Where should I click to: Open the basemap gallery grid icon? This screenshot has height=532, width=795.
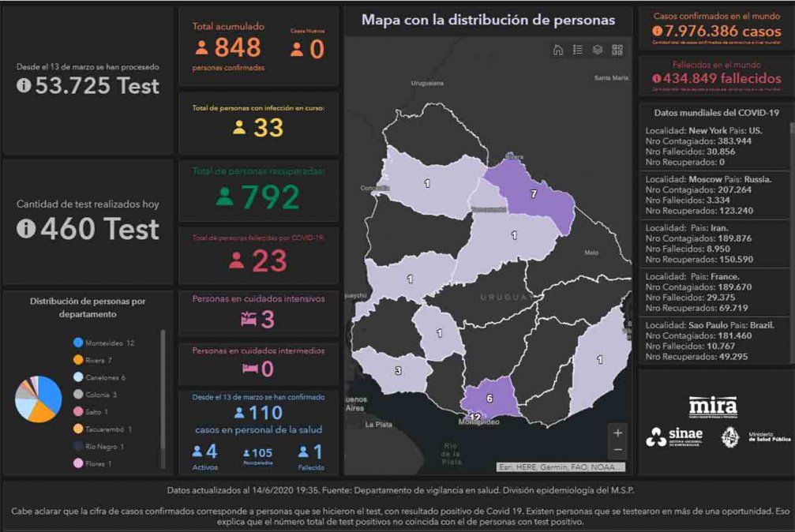click(x=617, y=51)
